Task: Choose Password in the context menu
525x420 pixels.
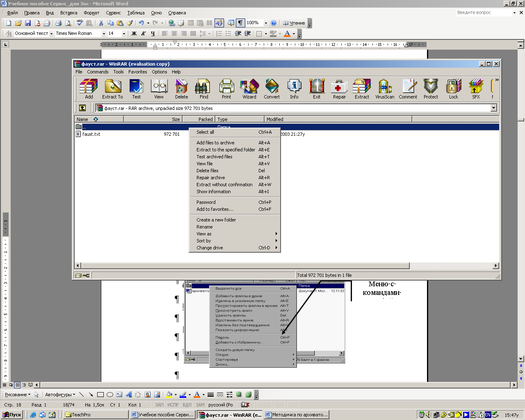Action: pos(235,202)
